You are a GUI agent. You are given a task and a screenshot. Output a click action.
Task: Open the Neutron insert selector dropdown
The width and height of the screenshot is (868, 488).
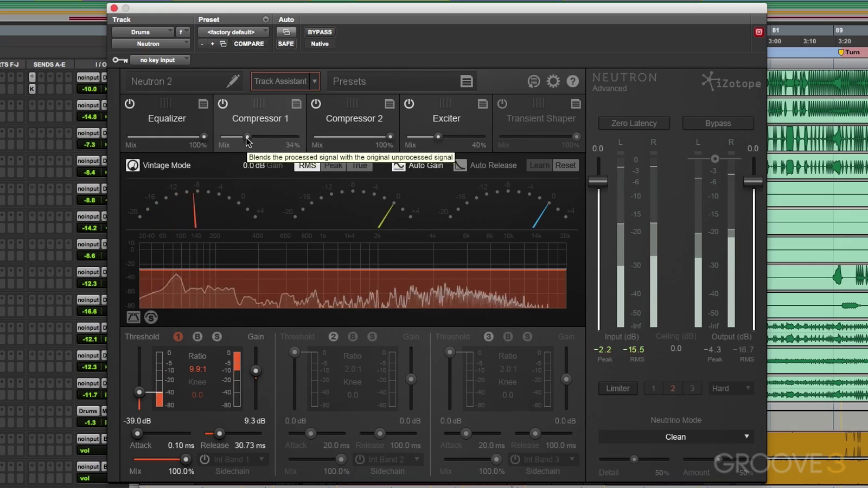[151, 44]
